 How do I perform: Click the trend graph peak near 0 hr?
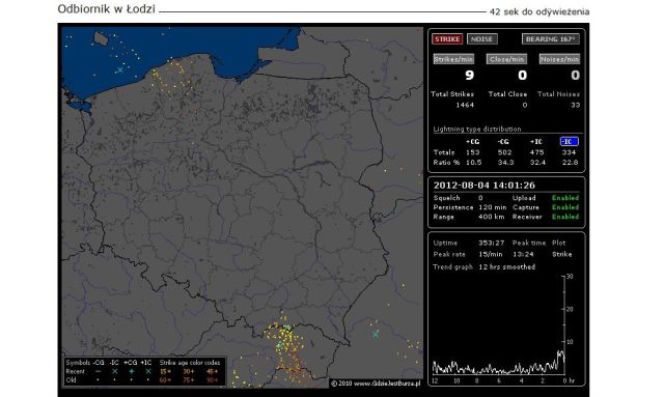[x=561, y=355]
